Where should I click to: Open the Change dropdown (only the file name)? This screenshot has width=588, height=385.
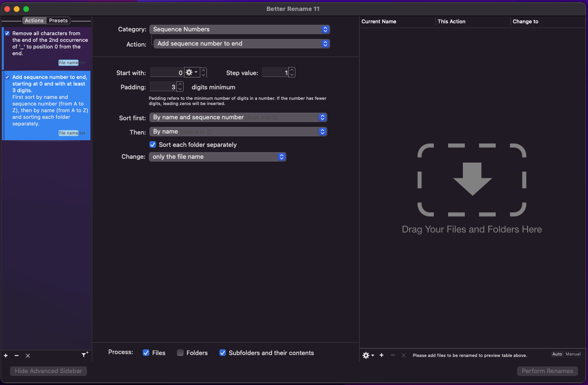(x=217, y=157)
